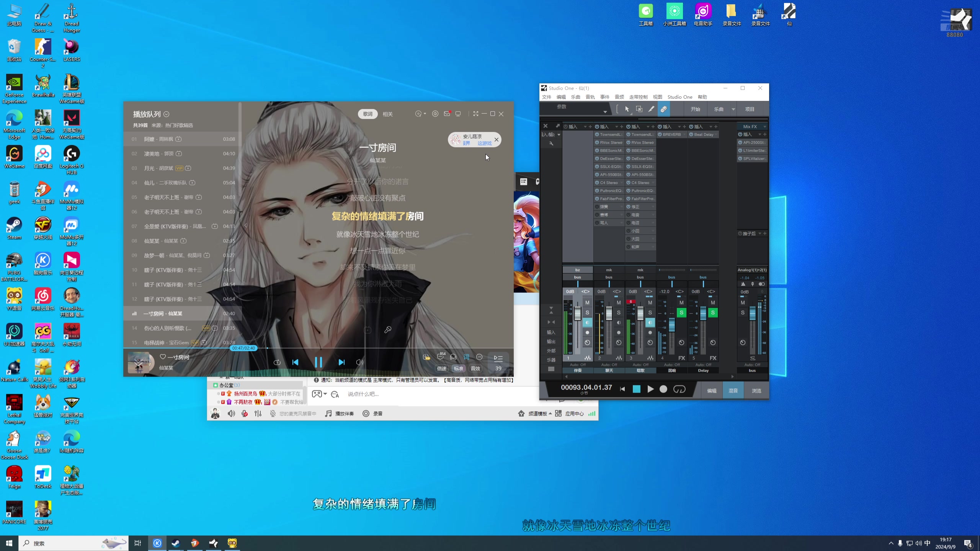The width and height of the screenshot is (980, 551).
Task: Toggle power of BREVERB insert
Action: [660, 135]
